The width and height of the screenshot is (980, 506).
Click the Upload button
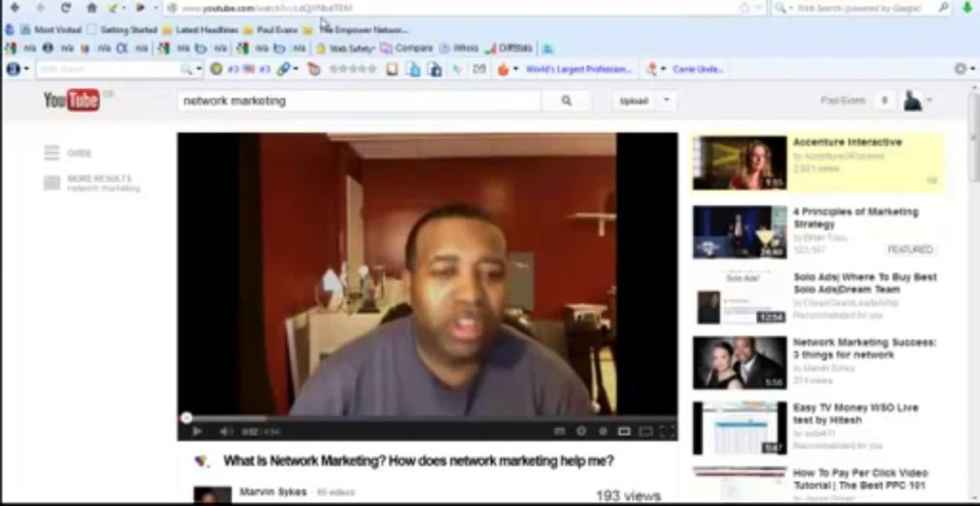[x=634, y=100]
